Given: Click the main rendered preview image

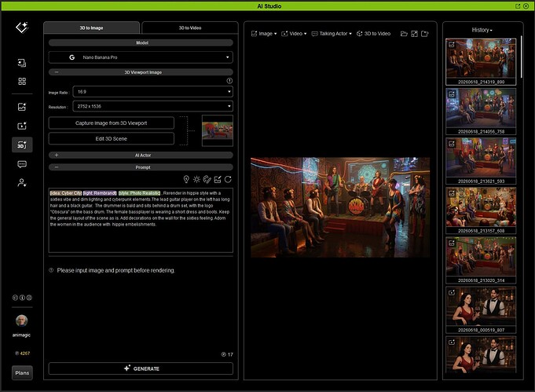Looking at the screenshot, I should pyautogui.click(x=340, y=207).
